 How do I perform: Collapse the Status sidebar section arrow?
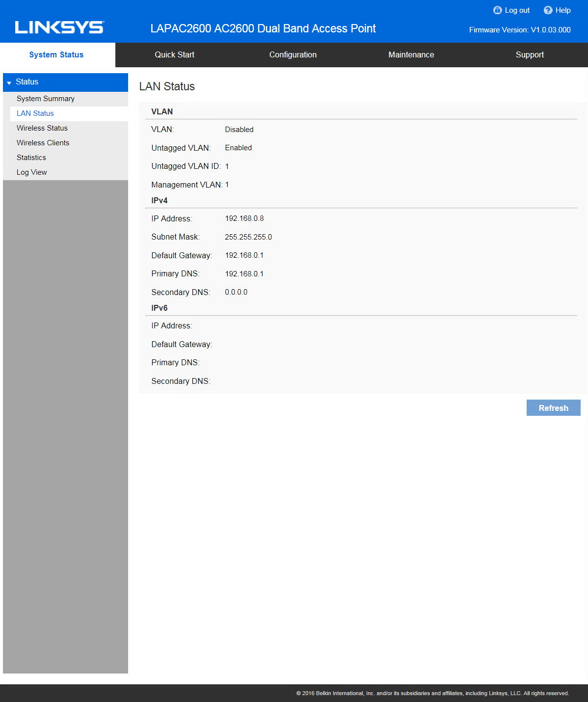[9, 82]
